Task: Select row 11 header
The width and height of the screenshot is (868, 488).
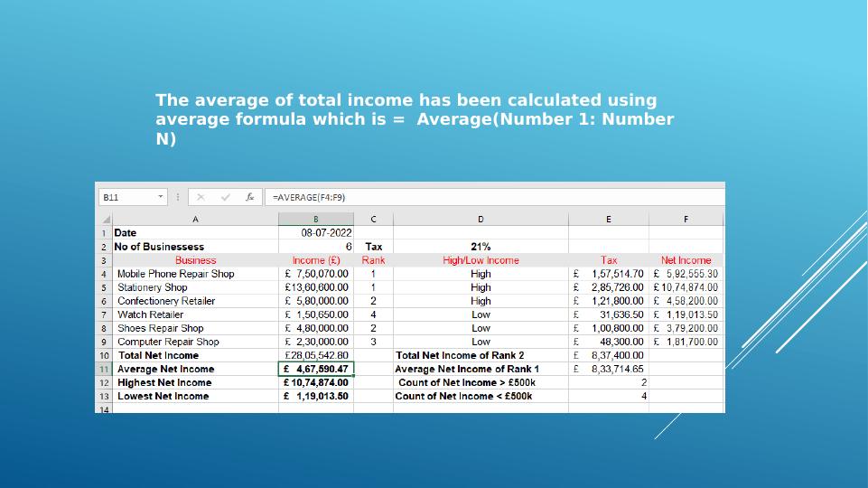Action: [104, 369]
